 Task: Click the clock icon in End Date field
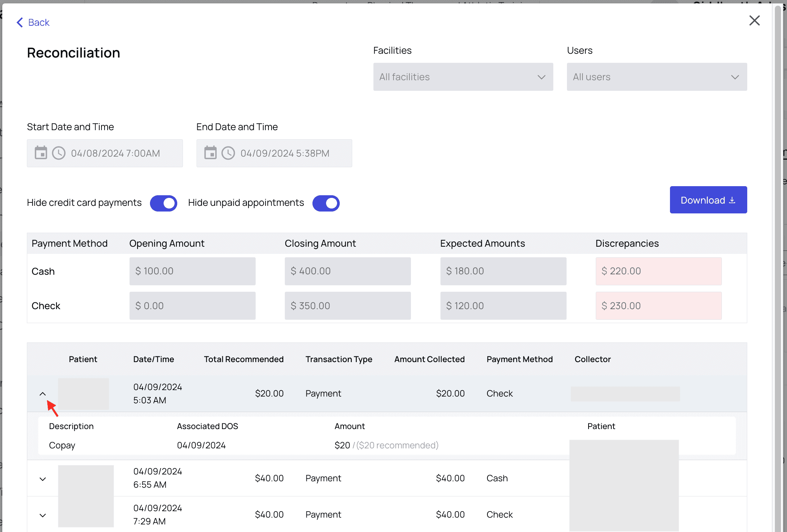point(228,153)
